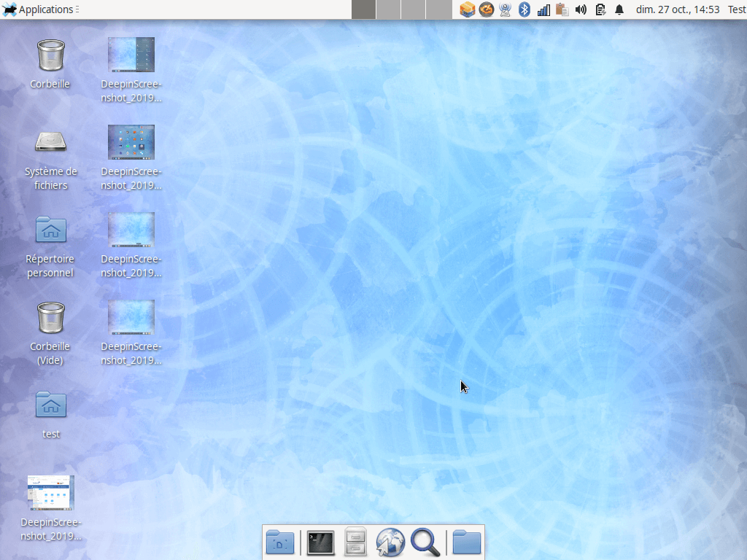Open the volume speaker icon
The image size is (747, 560).
tap(581, 9)
